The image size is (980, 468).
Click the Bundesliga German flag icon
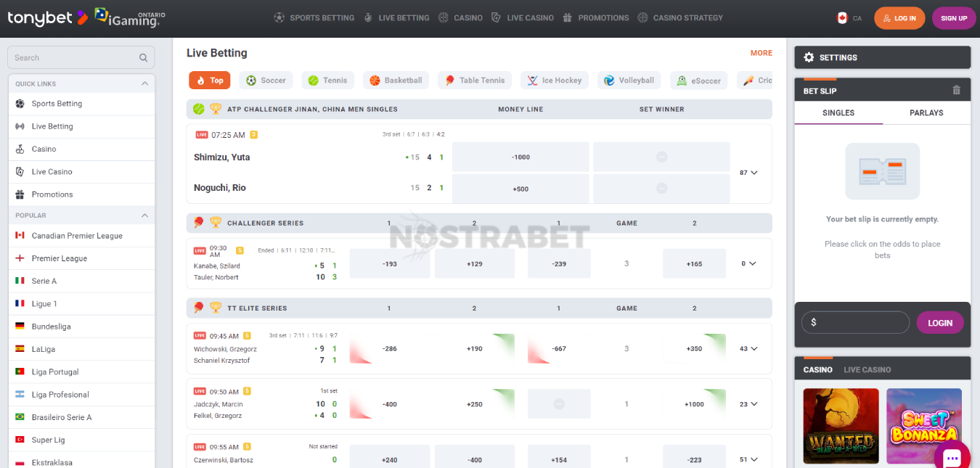20,327
